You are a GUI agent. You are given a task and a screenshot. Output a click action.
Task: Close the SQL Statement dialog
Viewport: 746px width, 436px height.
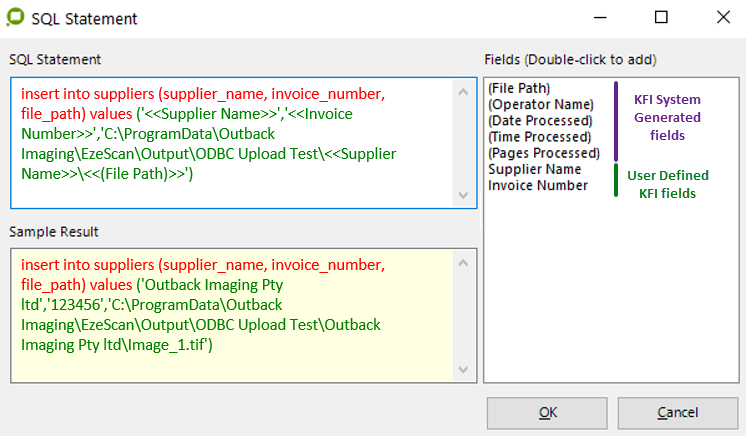(722, 18)
